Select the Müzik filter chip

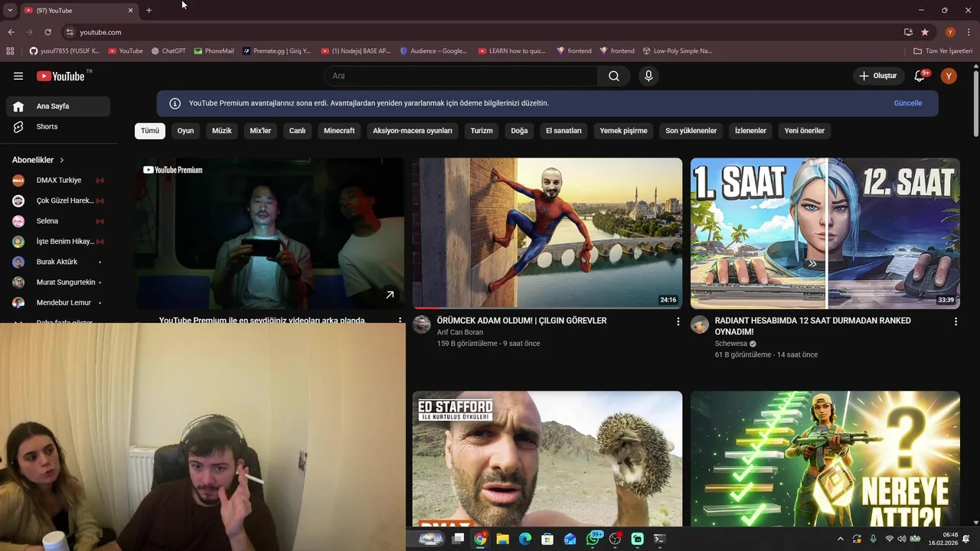coord(221,131)
